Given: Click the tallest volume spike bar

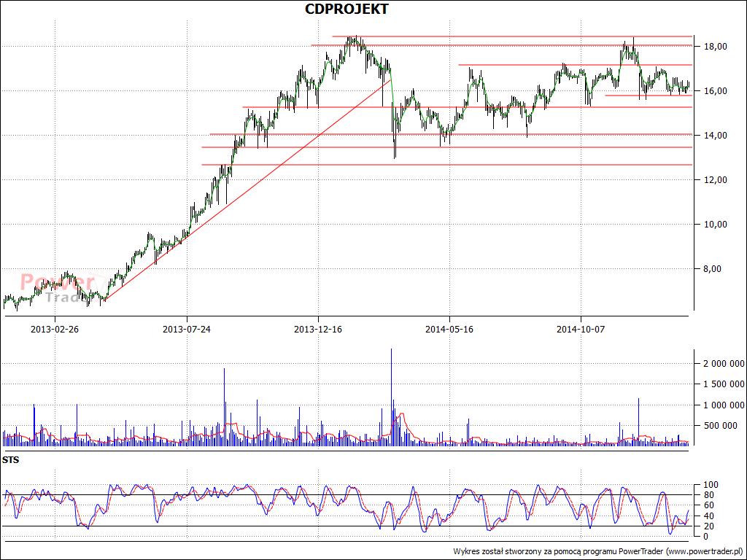Looking at the screenshot, I should click(x=391, y=397).
